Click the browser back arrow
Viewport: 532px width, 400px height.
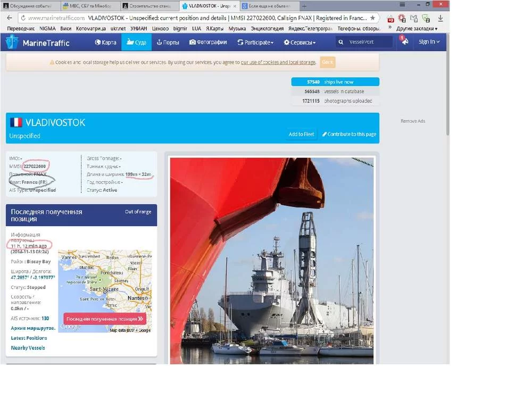coord(10,18)
